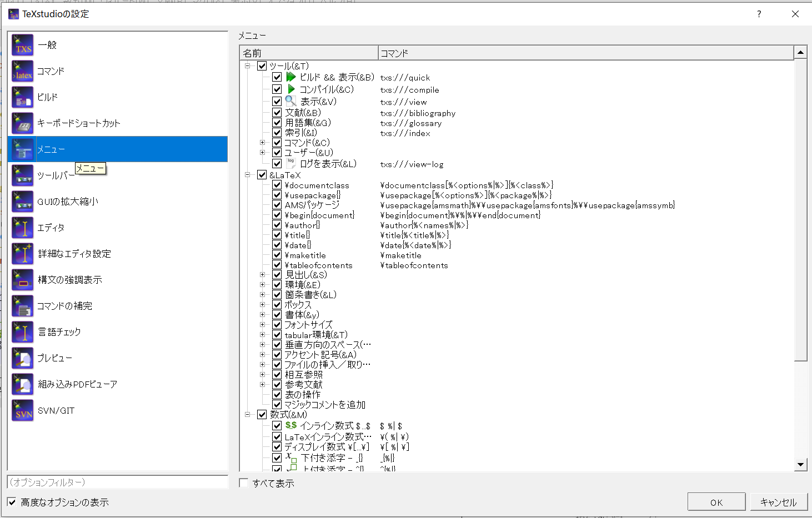Image resolution: width=812 pixels, height=518 pixels.
Task: Click the 下付き添字 subscript icon
Action: coord(292,457)
